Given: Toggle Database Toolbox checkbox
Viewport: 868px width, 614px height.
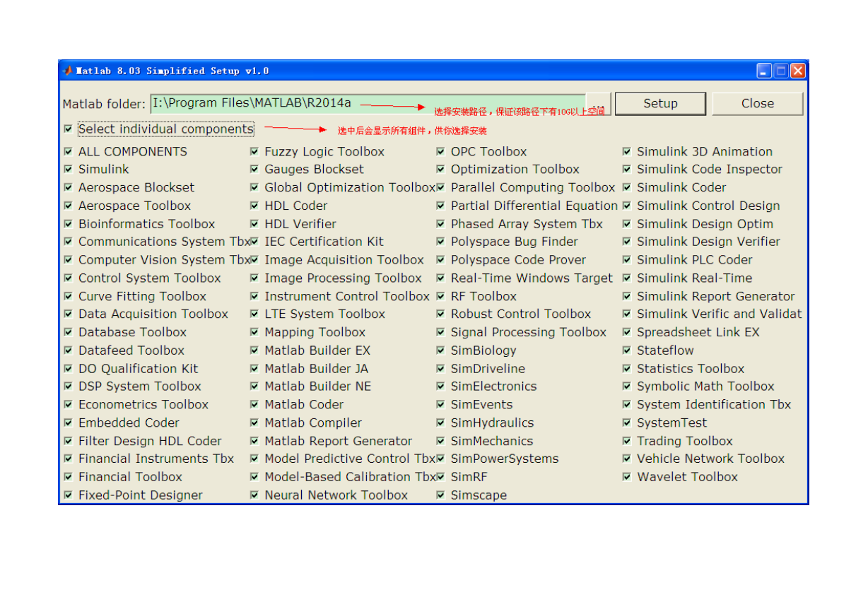Looking at the screenshot, I should click(69, 332).
